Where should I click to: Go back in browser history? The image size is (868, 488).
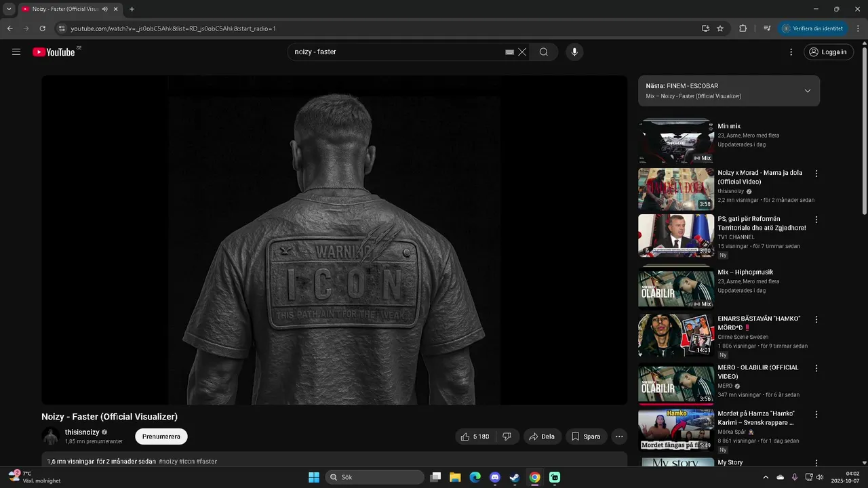(9, 28)
